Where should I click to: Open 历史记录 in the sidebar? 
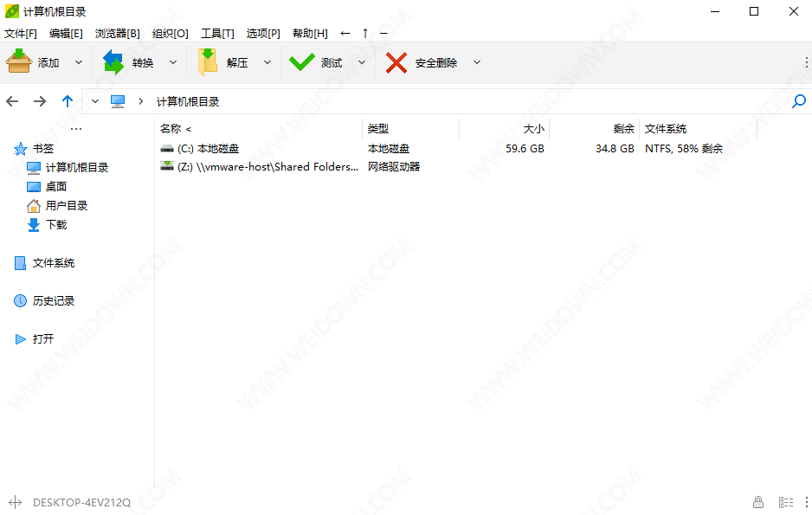[x=54, y=301]
